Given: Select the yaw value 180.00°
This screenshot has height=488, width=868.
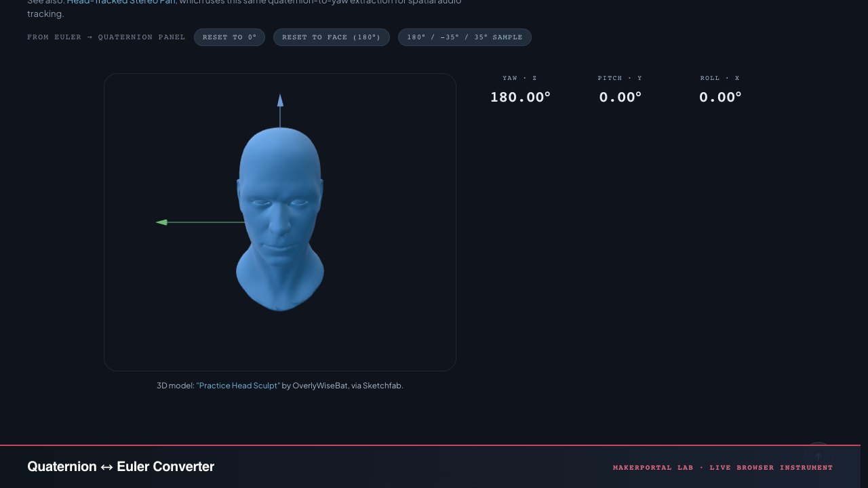Looking at the screenshot, I should [x=520, y=97].
